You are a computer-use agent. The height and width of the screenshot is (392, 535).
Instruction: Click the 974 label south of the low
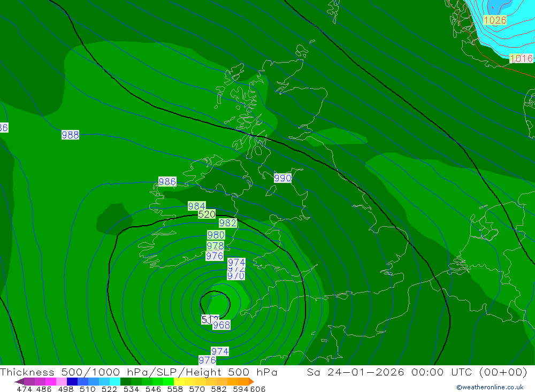pyautogui.click(x=220, y=351)
